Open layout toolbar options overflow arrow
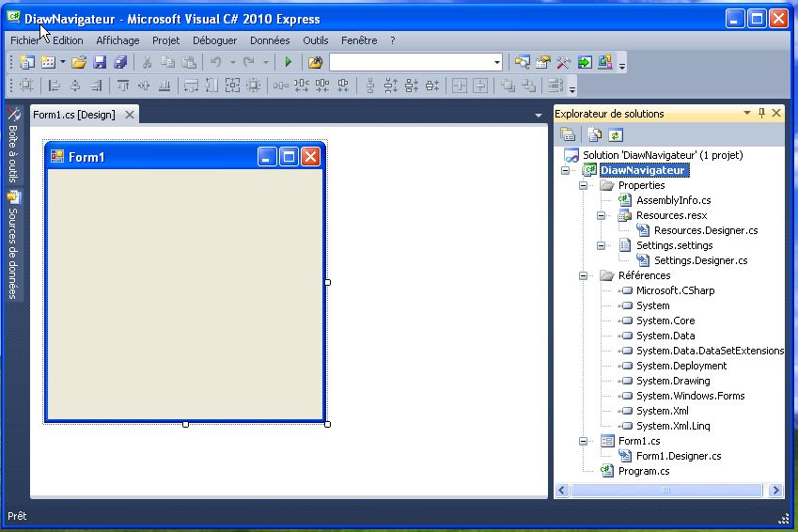 tap(572, 88)
